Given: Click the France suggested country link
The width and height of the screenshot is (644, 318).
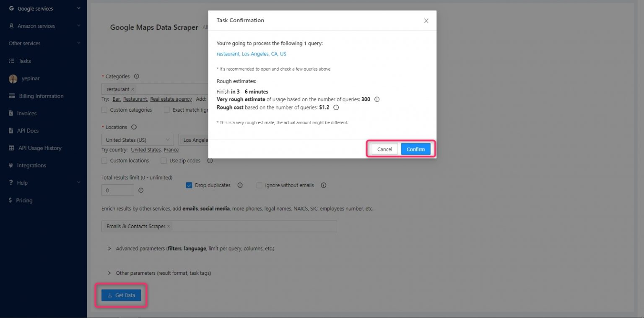Looking at the screenshot, I should [x=171, y=149].
